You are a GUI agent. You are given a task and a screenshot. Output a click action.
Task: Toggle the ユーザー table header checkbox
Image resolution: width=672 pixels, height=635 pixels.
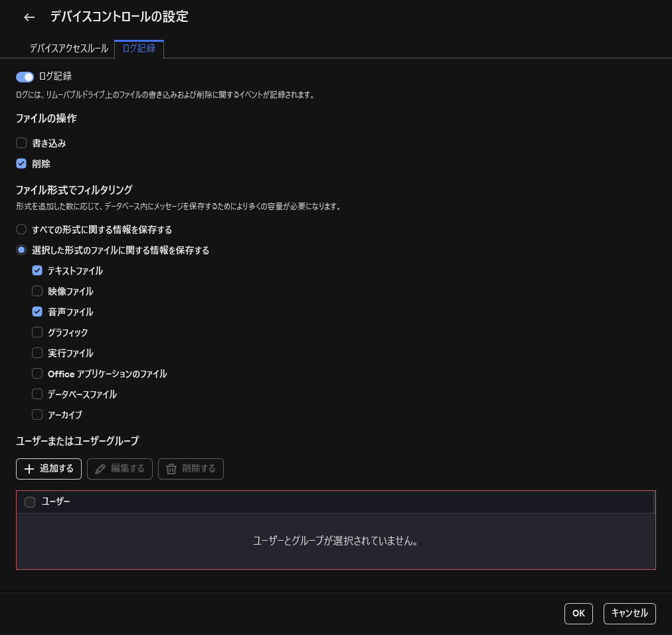[x=29, y=501]
